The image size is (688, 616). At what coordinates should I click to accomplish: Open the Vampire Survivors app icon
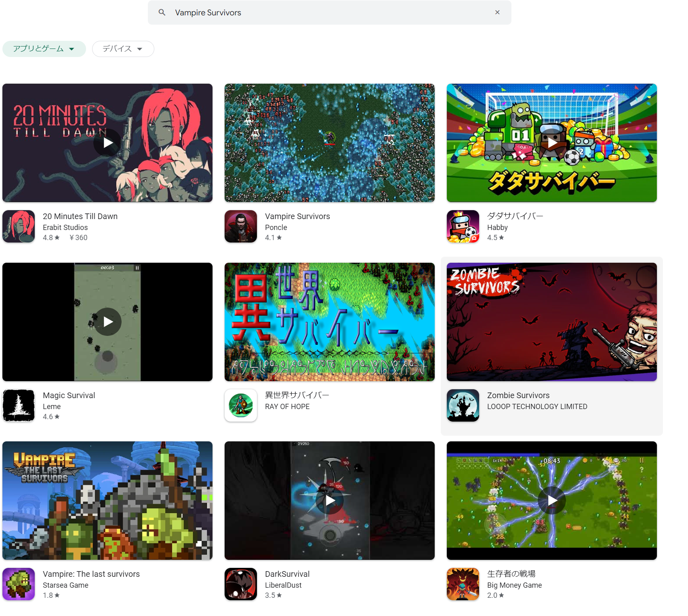[x=241, y=226]
